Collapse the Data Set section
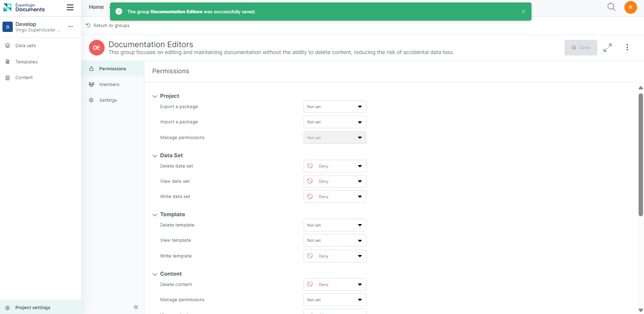This screenshot has height=314, width=644. 155,156
